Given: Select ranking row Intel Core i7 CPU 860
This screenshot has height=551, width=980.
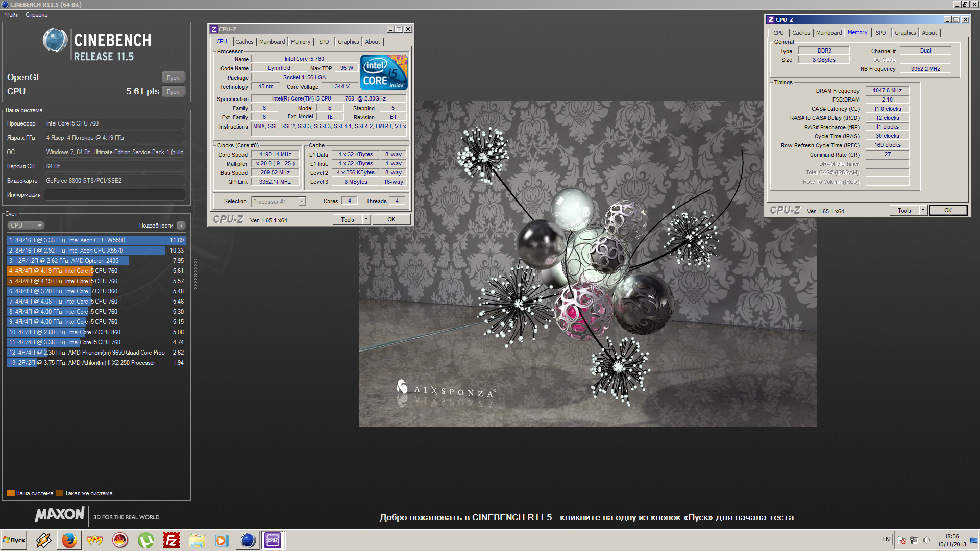Looking at the screenshot, I should click(96, 332).
